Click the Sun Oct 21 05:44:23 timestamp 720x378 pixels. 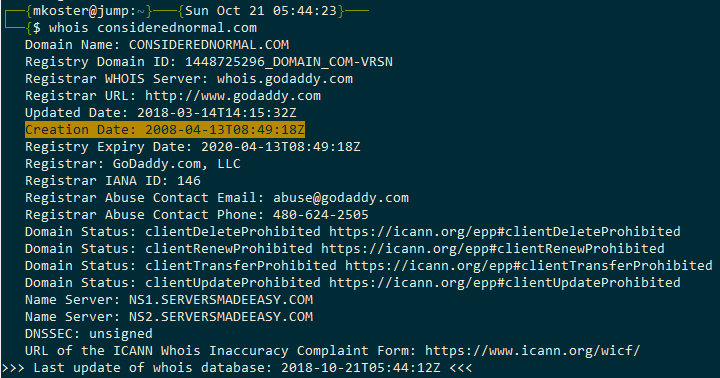(261, 11)
